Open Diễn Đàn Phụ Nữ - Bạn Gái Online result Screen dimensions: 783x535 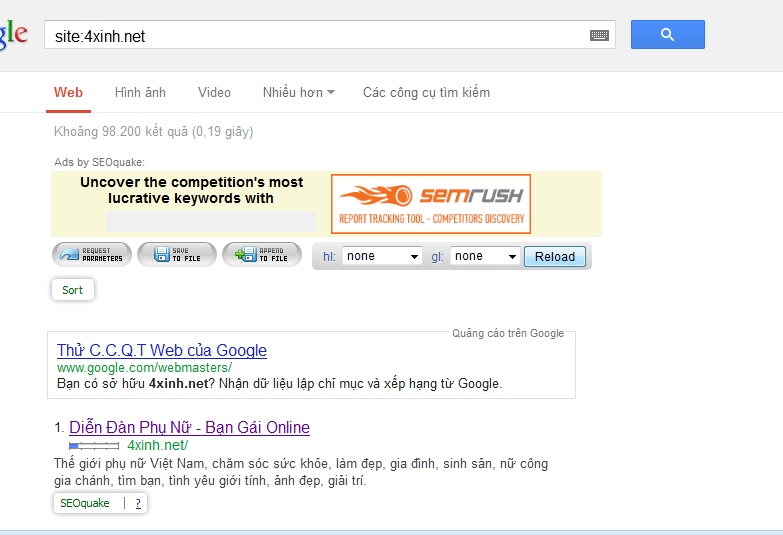pyautogui.click(x=189, y=427)
